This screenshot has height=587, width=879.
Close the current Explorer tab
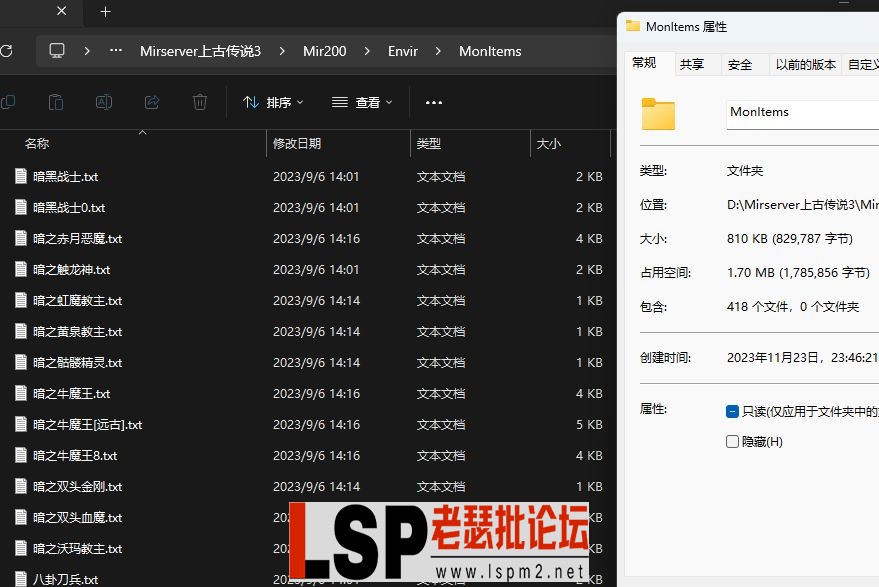[62, 11]
